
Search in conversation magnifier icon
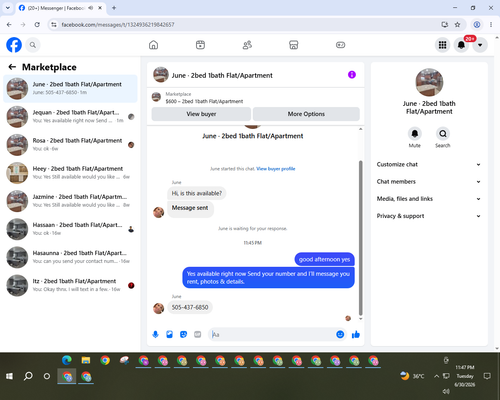click(x=443, y=134)
